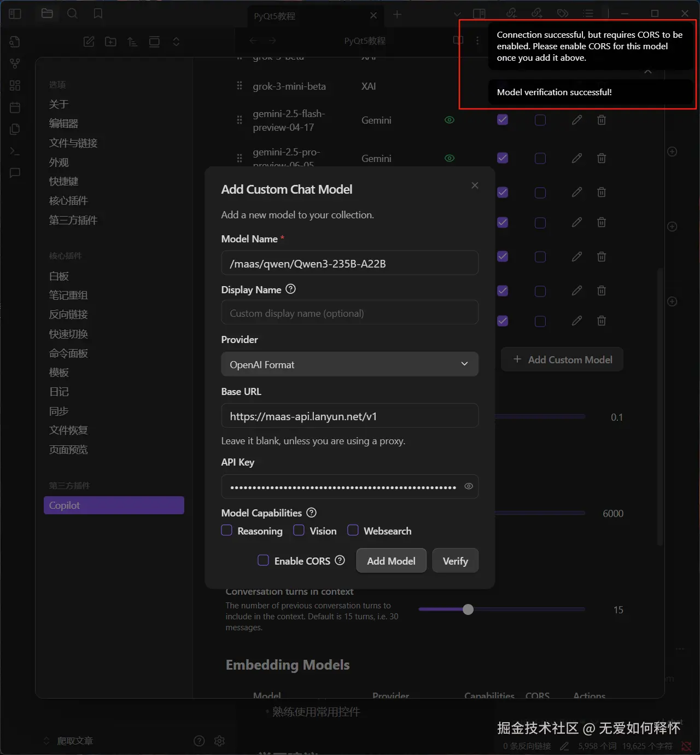Screen dimensions: 700x755
Task: Click the Verify button
Action: [x=455, y=561]
